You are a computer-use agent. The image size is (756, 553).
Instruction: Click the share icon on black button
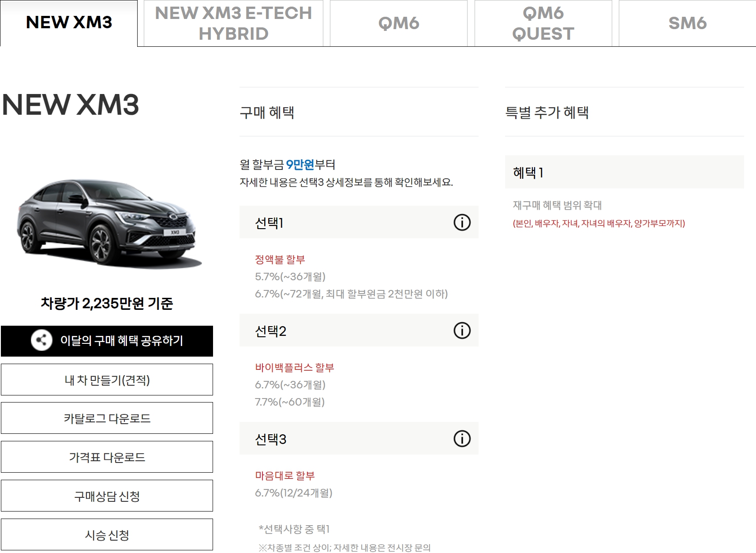(x=41, y=340)
